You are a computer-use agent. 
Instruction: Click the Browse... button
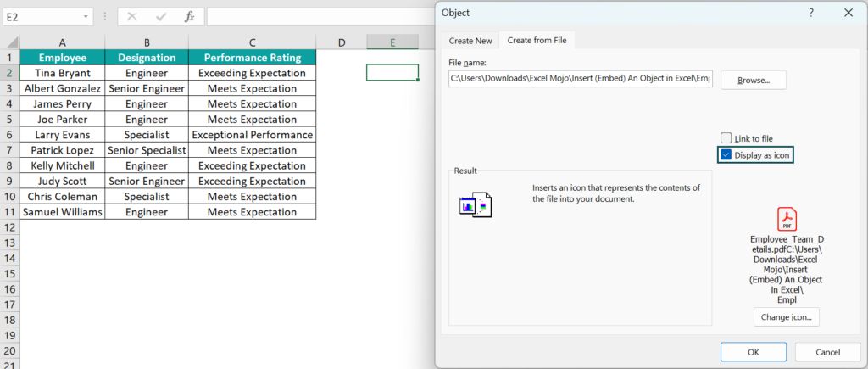(x=754, y=81)
